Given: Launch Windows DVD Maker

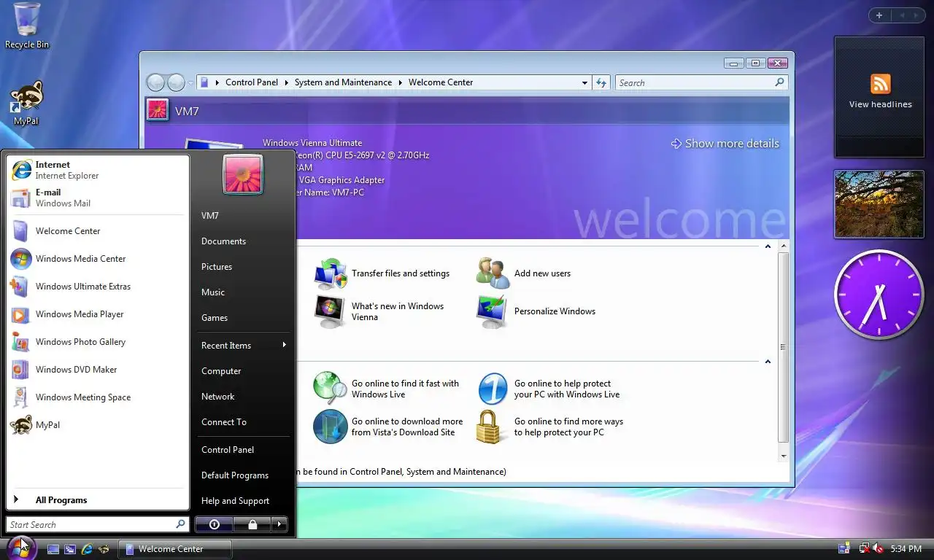Looking at the screenshot, I should (x=98, y=370).
